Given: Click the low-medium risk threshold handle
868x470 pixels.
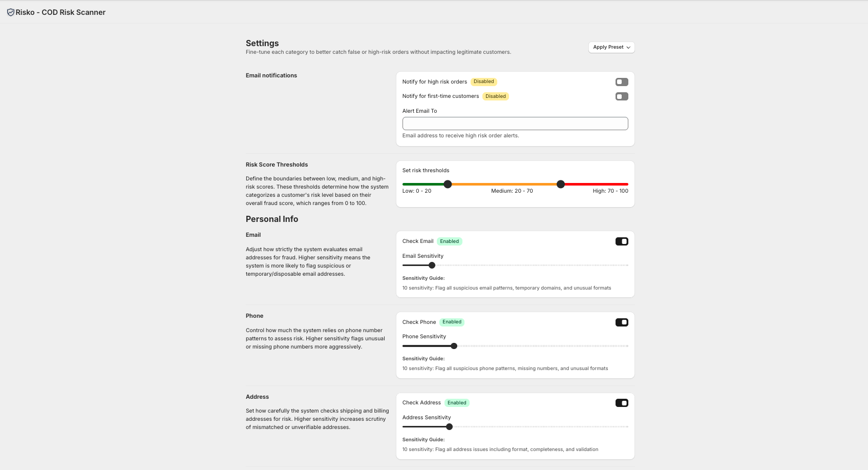Looking at the screenshot, I should (x=448, y=184).
